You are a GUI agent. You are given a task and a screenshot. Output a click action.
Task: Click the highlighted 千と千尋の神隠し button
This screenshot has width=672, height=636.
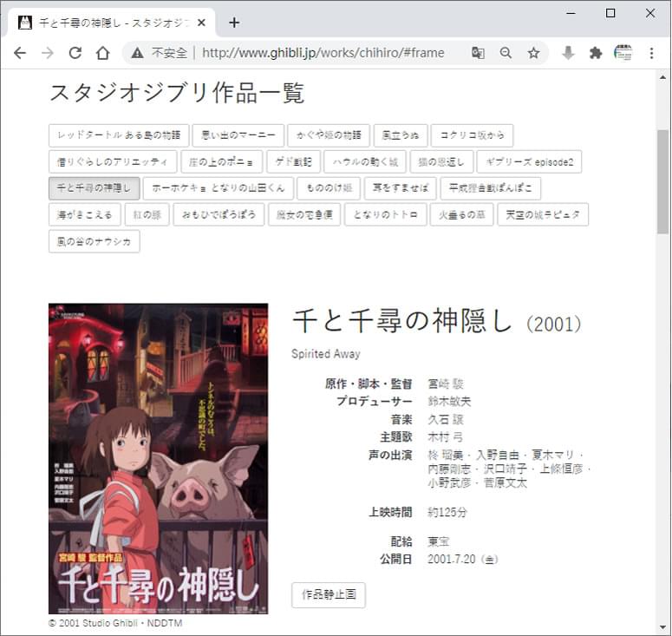[x=95, y=188]
